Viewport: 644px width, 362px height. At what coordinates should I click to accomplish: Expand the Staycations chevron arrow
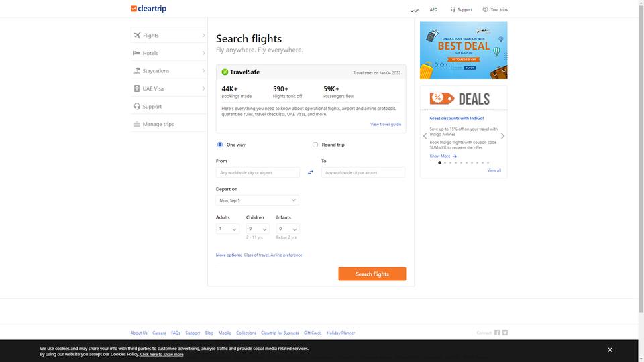203,70
